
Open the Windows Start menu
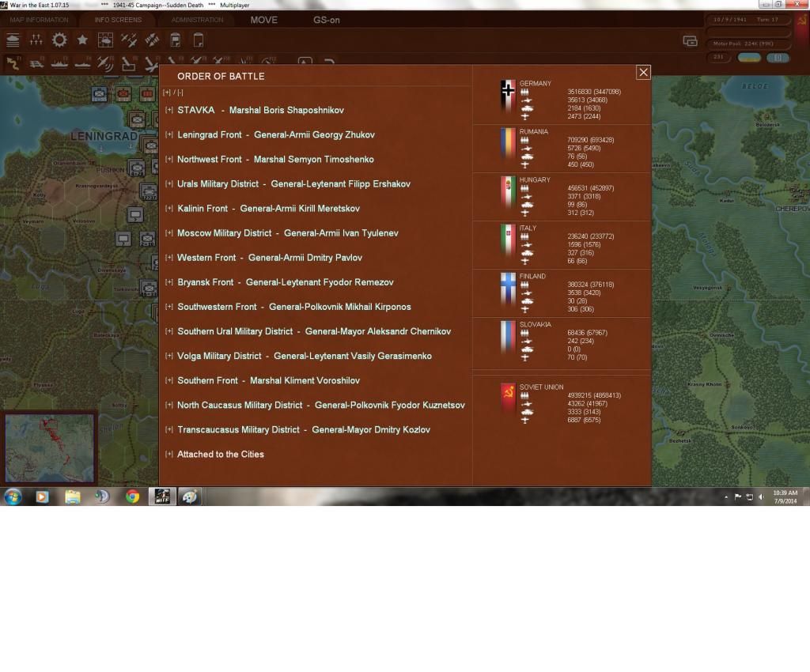[13, 496]
